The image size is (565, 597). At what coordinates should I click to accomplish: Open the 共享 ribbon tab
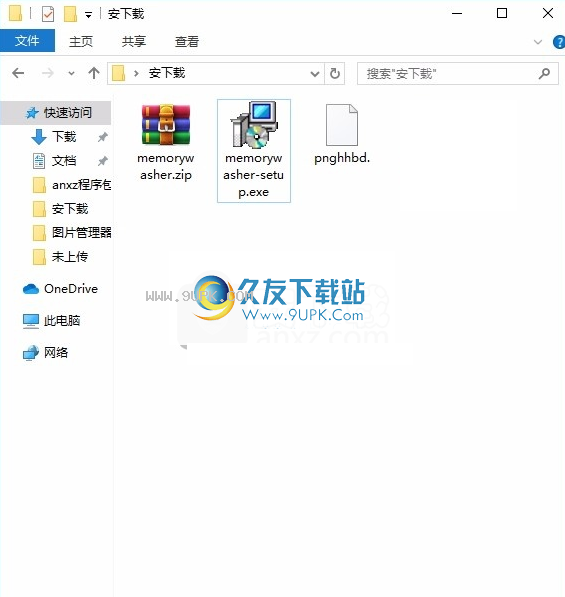(134, 41)
